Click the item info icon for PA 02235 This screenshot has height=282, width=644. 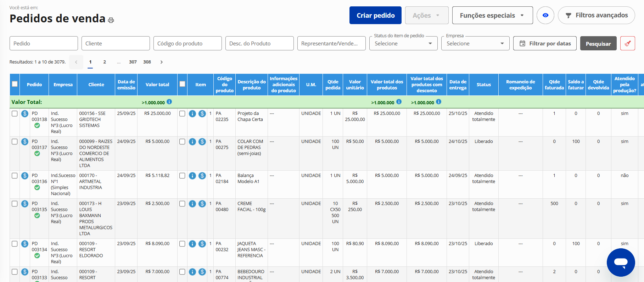click(x=192, y=114)
